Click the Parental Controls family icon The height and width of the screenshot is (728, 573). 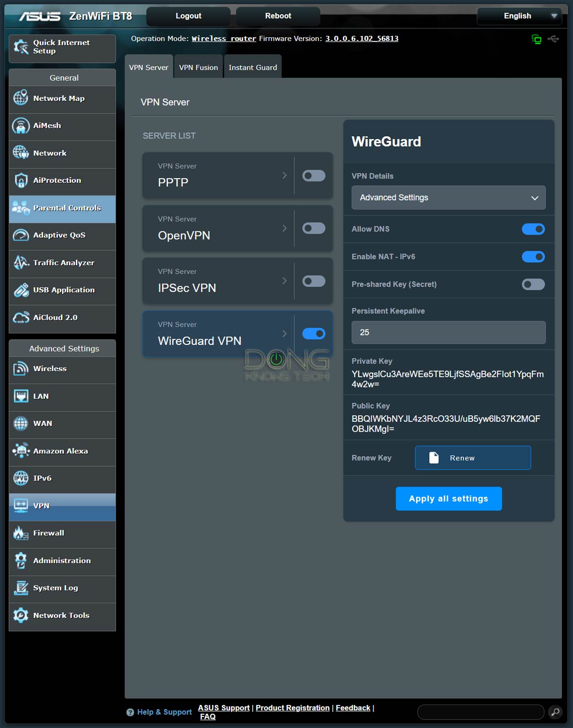21,208
